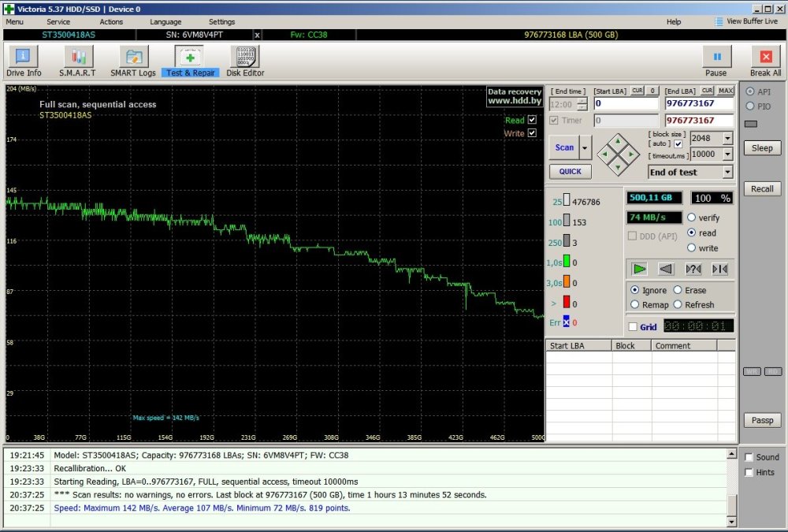788x532 pixels.
Task: Click the Passp button
Action: pyautogui.click(x=762, y=421)
